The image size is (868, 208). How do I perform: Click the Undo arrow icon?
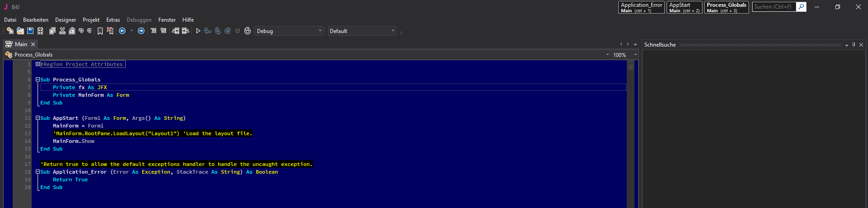pos(81,31)
